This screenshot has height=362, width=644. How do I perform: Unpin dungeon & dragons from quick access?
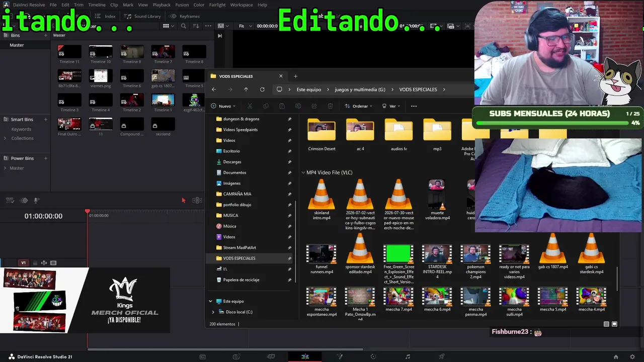tap(289, 119)
